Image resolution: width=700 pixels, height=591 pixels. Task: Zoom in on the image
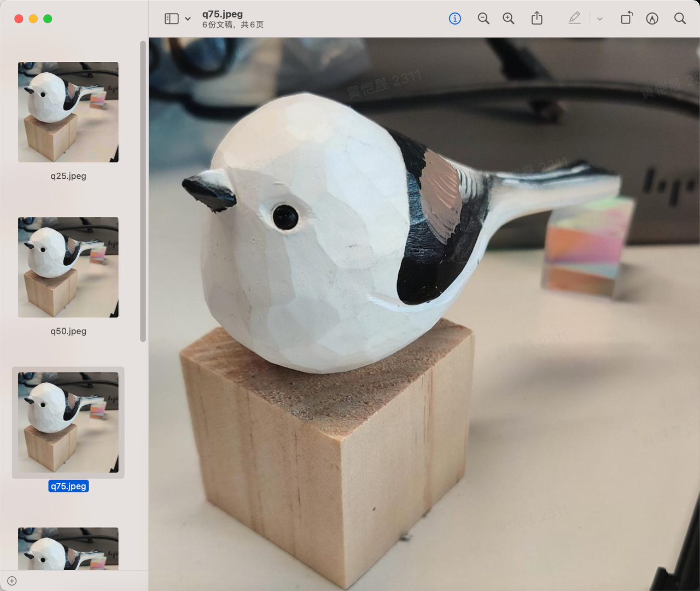509,19
